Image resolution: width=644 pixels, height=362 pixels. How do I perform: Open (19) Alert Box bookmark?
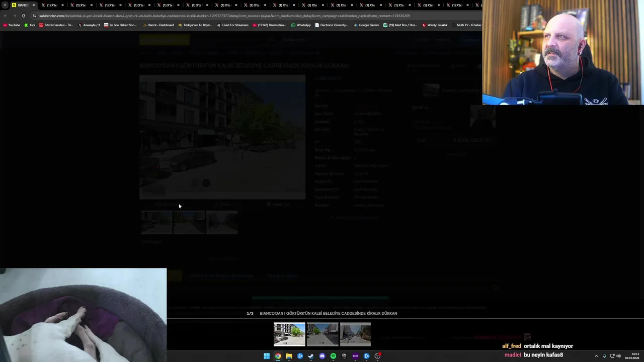(400, 25)
